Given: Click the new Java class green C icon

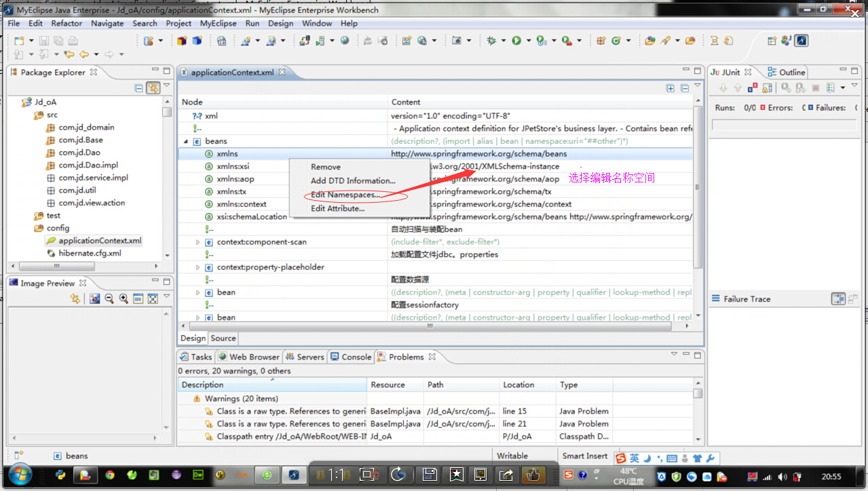Looking at the screenshot, I should (x=616, y=41).
